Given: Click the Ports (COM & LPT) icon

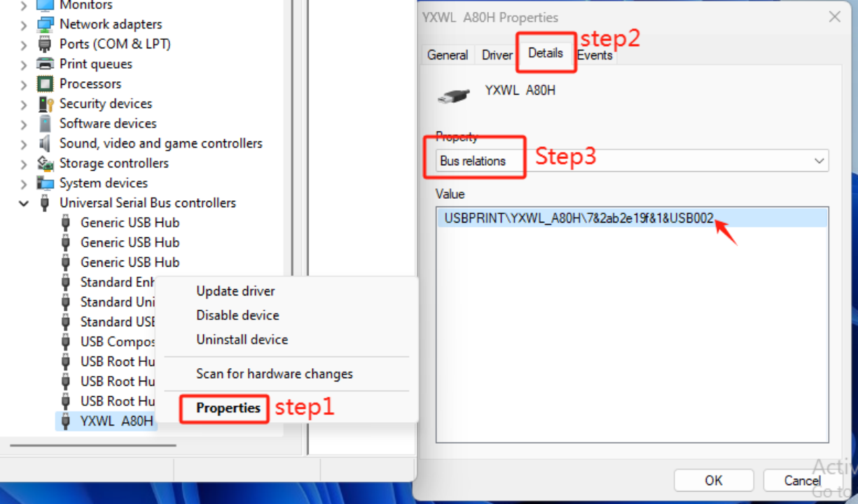Looking at the screenshot, I should [45, 44].
